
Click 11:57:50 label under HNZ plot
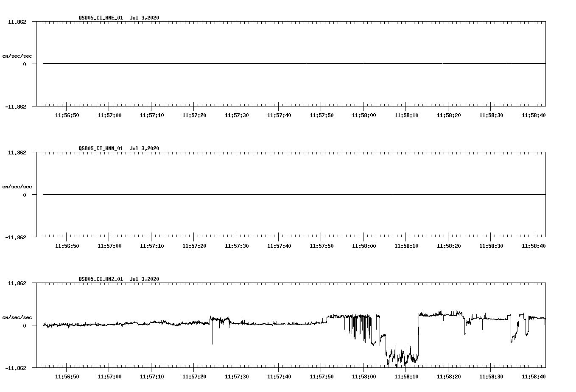[322, 377]
